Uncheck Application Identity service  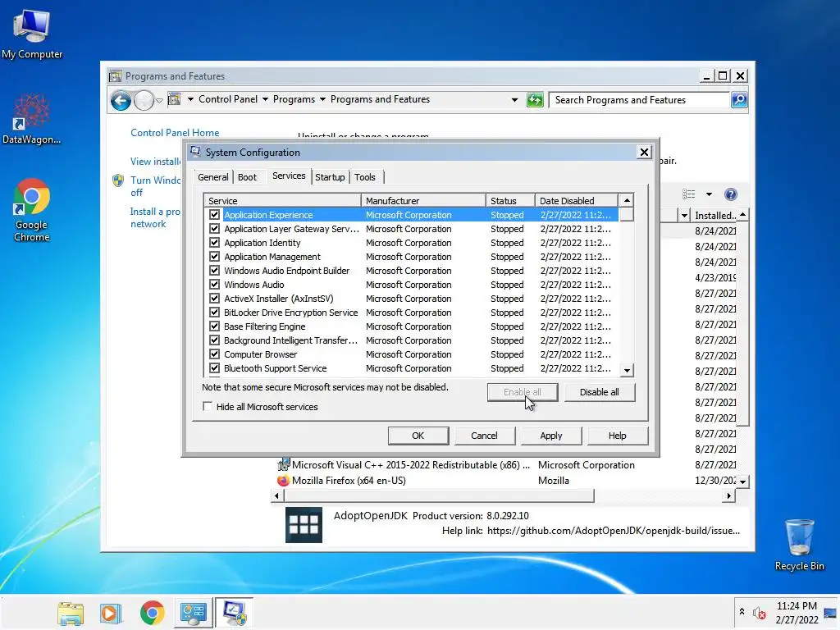tap(215, 243)
